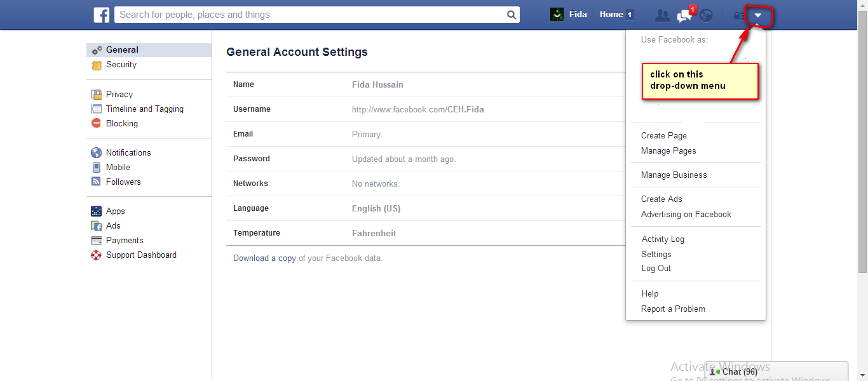Click the Security badge icon
The width and height of the screenshot is (868, 381).
[x=97, y=65]
